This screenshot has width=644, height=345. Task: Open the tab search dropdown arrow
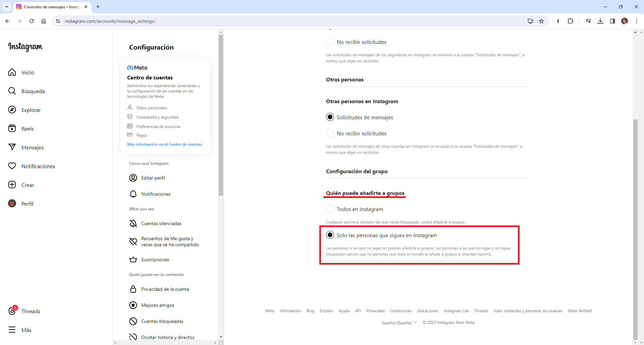coord(7,7)
